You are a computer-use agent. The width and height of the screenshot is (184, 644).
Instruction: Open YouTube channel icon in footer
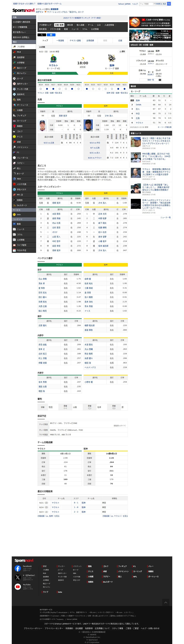click(x=17, y=587)
